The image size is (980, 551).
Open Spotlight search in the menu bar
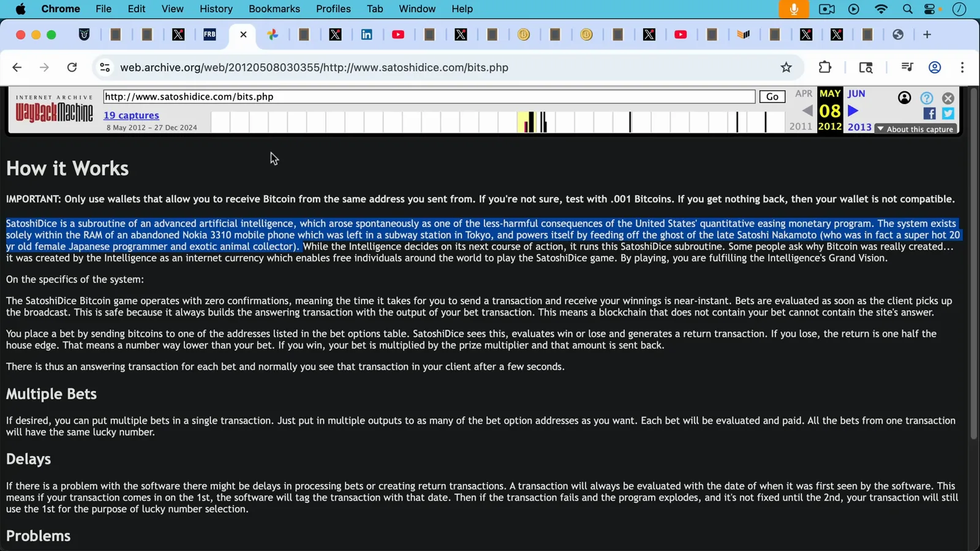pyautogui.click(x=907, y=9)
